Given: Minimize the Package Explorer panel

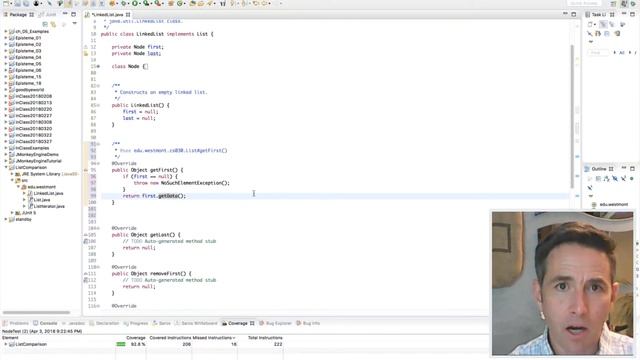Looking at the screenshot, I should click(x=65, y=14).
